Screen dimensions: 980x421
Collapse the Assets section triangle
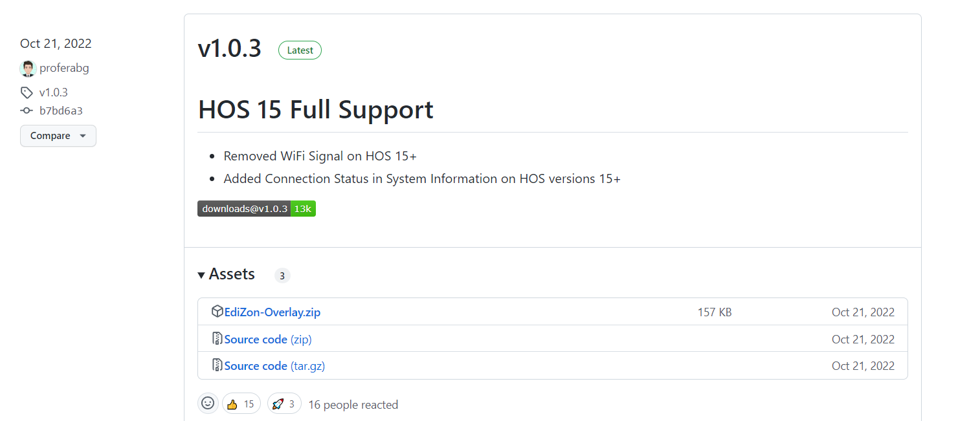201,275
